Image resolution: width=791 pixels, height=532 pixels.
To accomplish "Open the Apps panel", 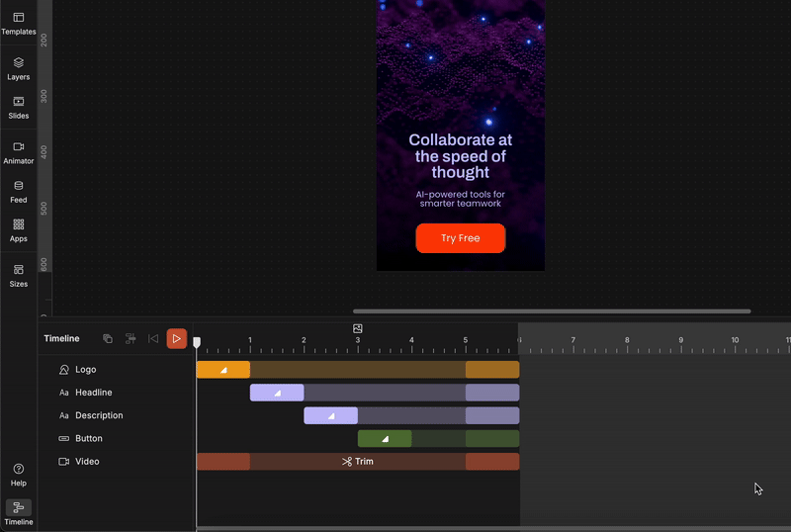I will click(18, 229).
